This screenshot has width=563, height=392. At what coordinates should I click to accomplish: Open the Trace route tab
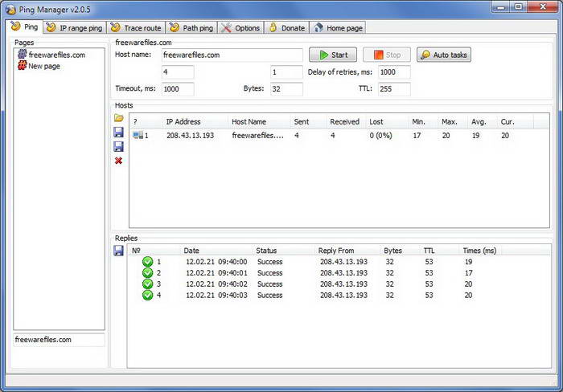tap(136, 27)
